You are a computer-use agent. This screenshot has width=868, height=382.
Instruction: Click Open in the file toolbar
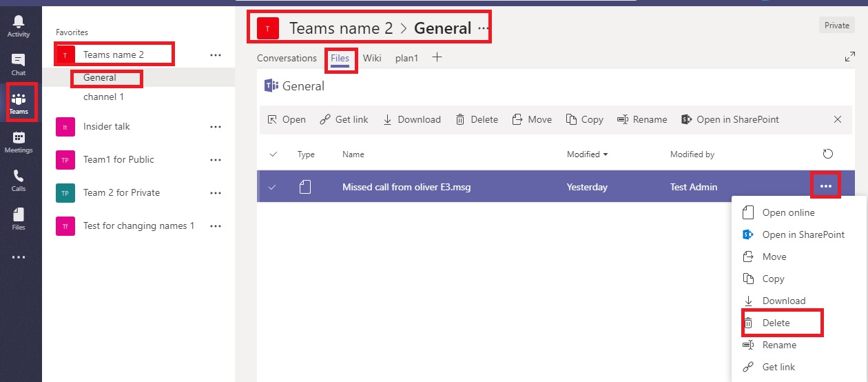[x=287, y=119]
